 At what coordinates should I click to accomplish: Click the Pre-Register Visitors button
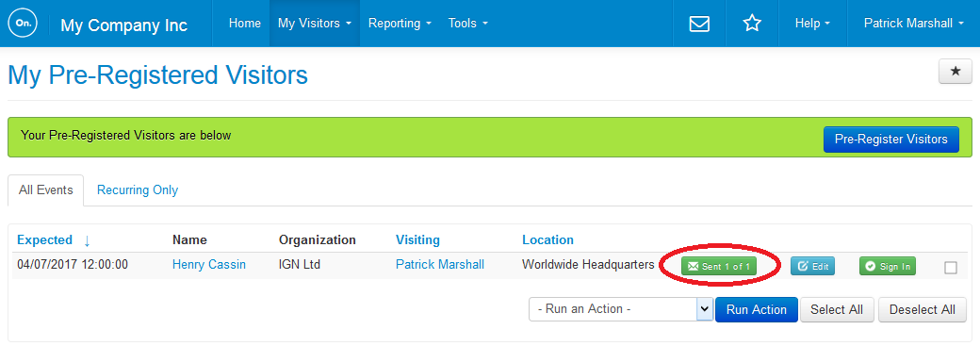click(x=891, y=139)
